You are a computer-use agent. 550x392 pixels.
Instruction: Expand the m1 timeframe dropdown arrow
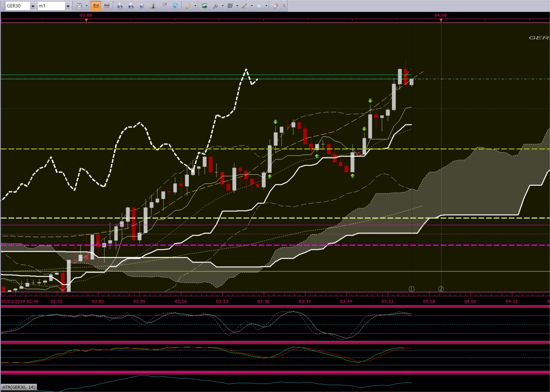point(68,6)
